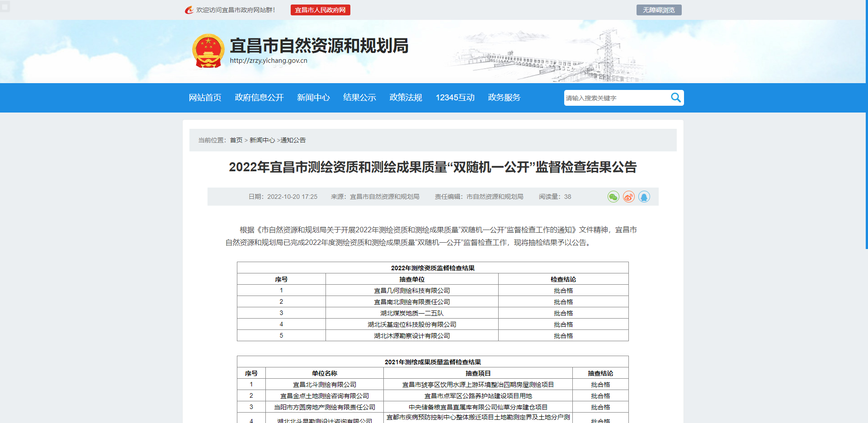The height and width of the screenshot is (423, 868).
Task: Open 新闻中心 from the breadcrumb trail
Action: tap(263, 140)
